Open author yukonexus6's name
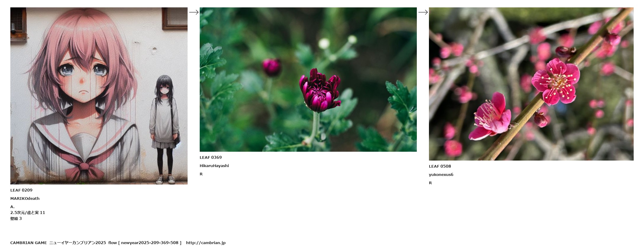The image size is (644, 250). click(441, 174)
